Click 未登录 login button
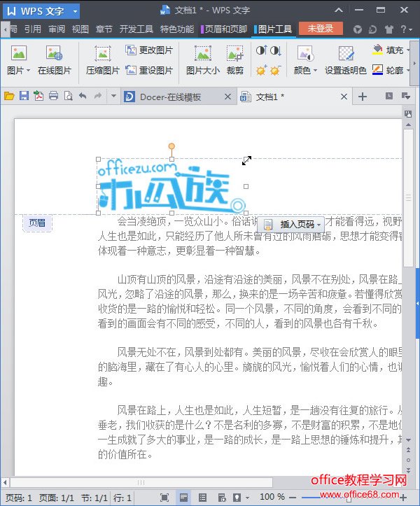 pos(320,29)
